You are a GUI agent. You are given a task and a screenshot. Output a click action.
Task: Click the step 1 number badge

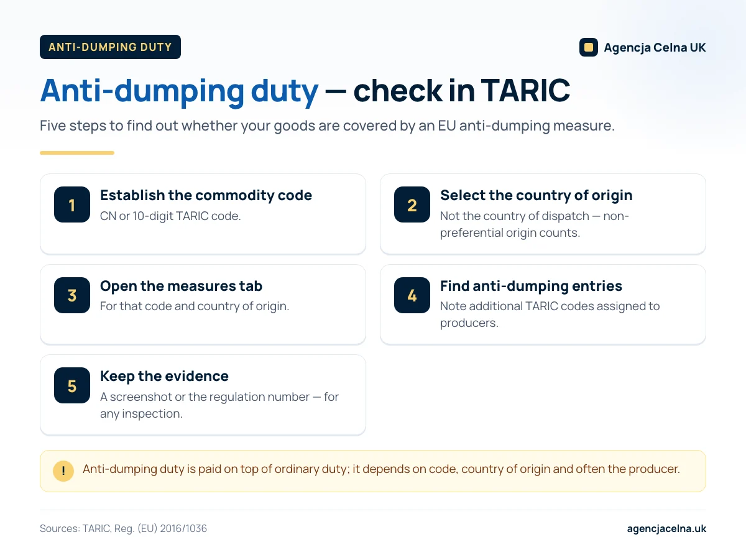coord(72,204)
